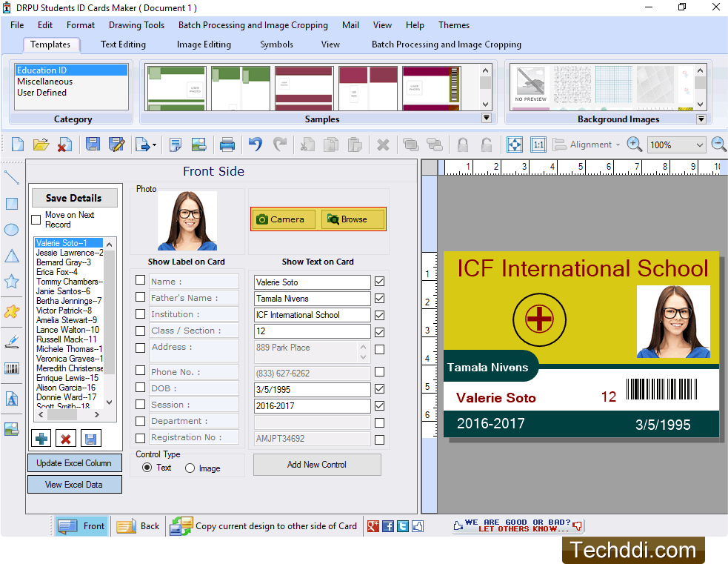This screenshot has height=564, width=728.
Task: Expand the Background Images dropdown arrow
Action: click(x=701, y=119)
